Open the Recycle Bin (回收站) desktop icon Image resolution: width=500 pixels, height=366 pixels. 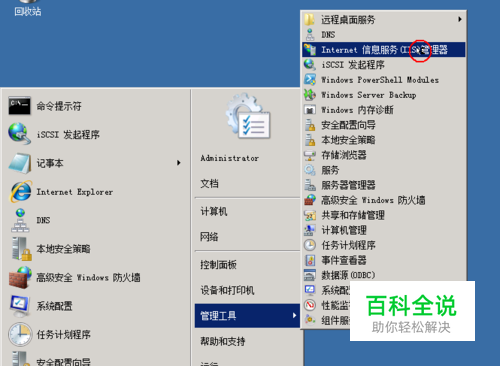[x=27, y=9]
